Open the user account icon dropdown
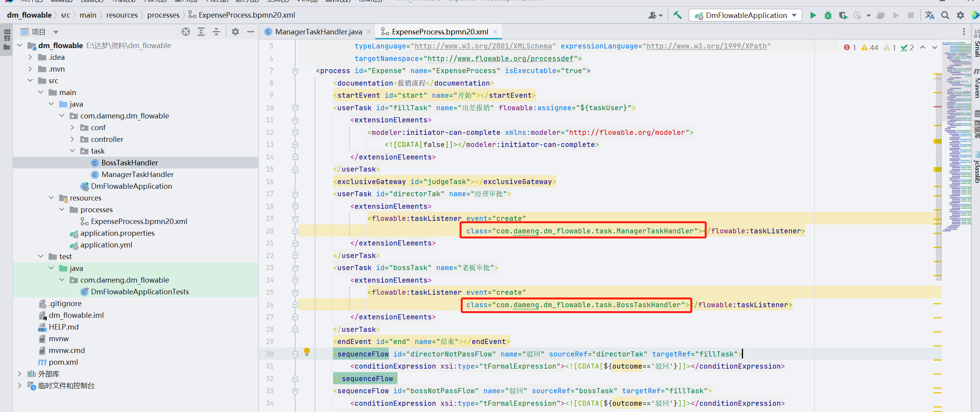 pyautogui.click(x=655, y=15)
